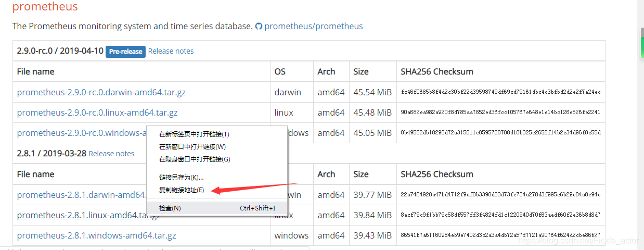The image size is (644, 250).
Task: Click the SHA256 checksum starting 8acf79c9f1bb
Action: [x=500, y=215]
